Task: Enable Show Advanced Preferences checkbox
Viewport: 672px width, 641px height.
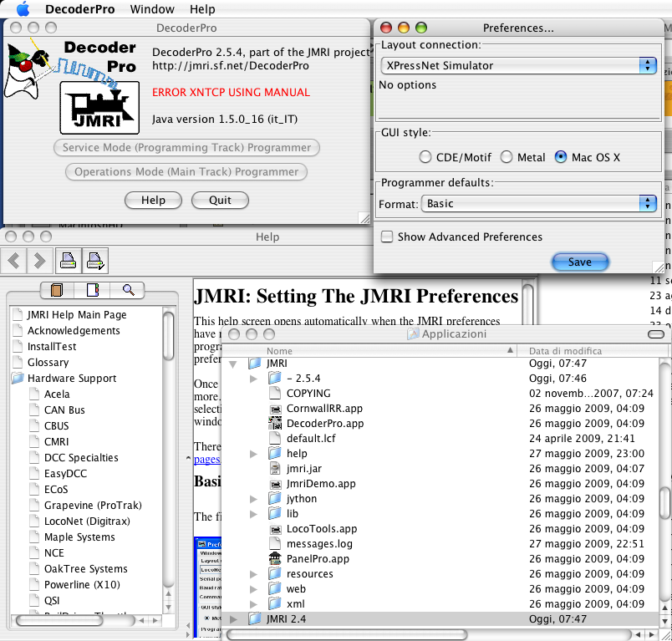Action: point(387,237)
